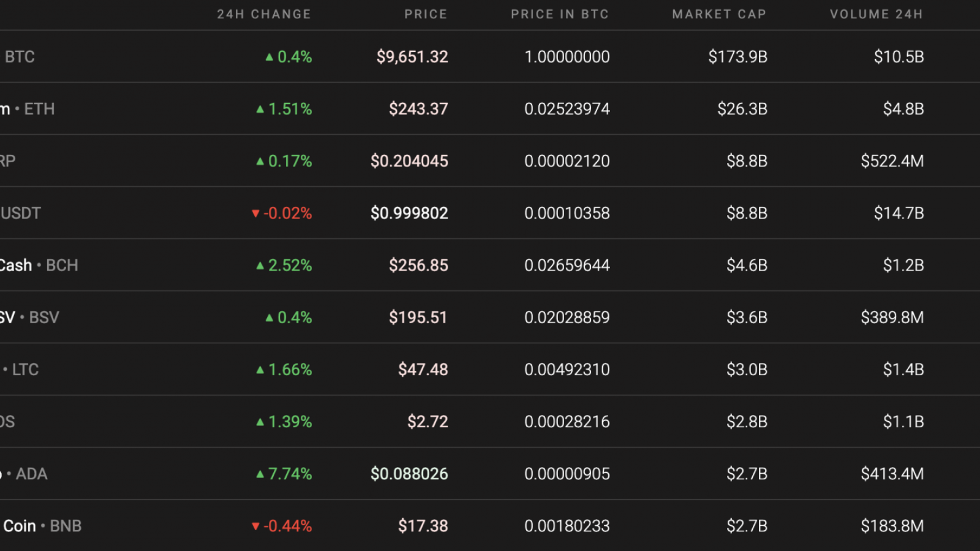Select BTC price $9,651.32
The height and width of the screenshot is (551, 980).
coord(412,57)
